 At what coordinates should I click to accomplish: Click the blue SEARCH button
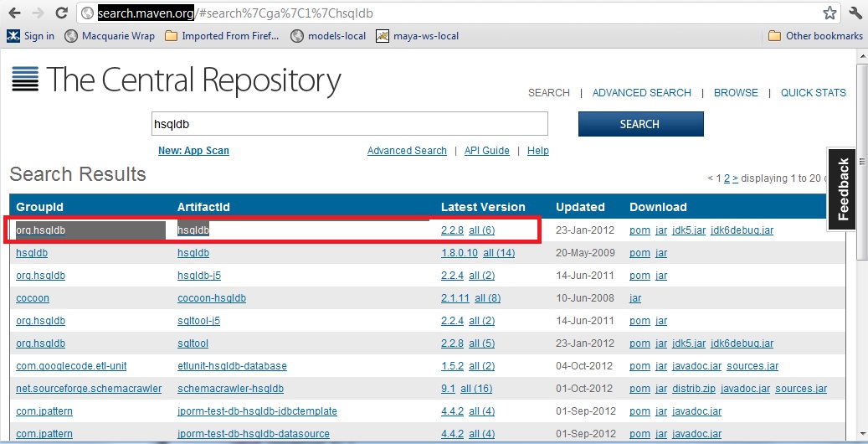tap(640, 124)
